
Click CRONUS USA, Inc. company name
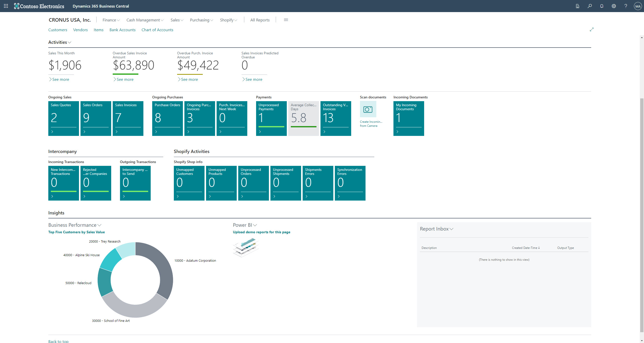point(70,20)
